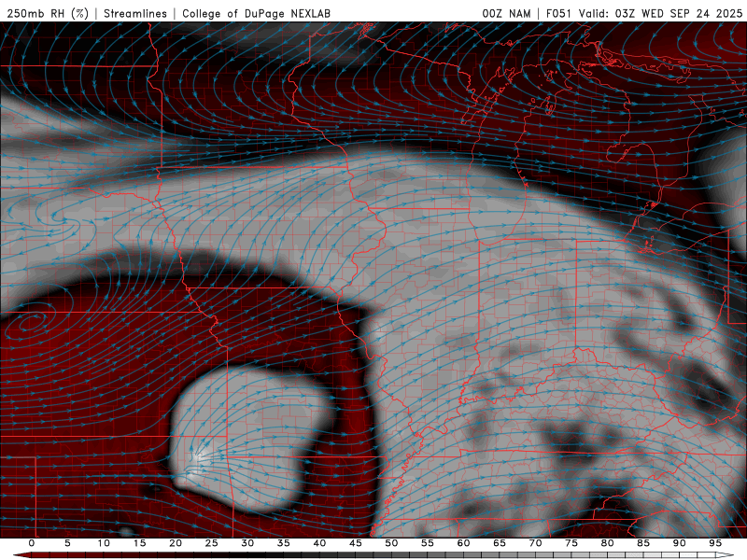Image resolution: width=747 pixels, height=560 pixels.
Task: Click the colorbar tick label '95'
Action: [715, 543]
